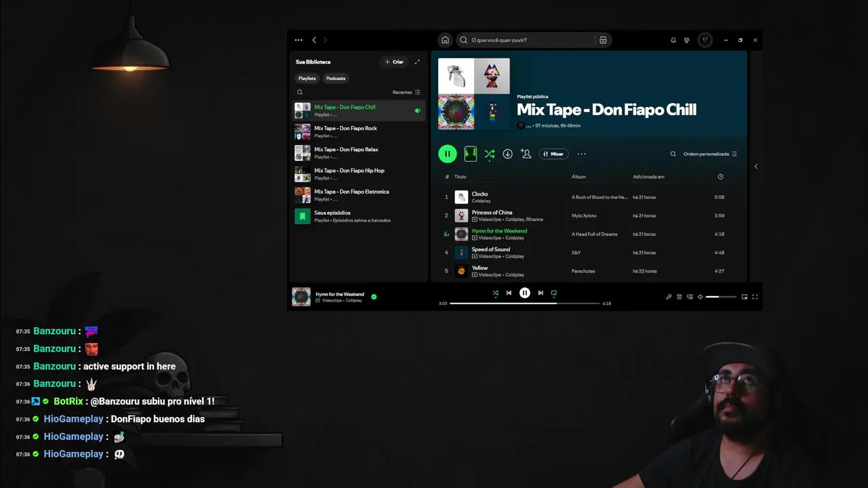Open Mix Tape - Don Fiapo Eletronica playlist
This screenshot has height=488, width=868.
coord(359,195)
